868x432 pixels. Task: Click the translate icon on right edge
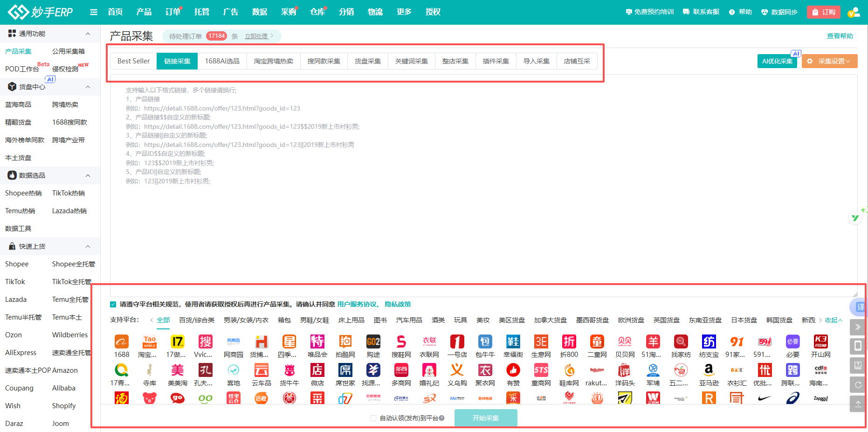coord(860,307)
